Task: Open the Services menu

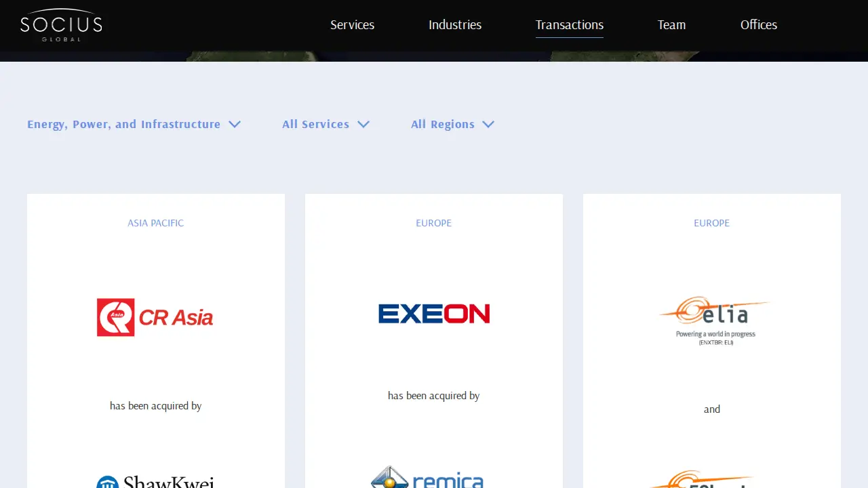Action: 352,25
